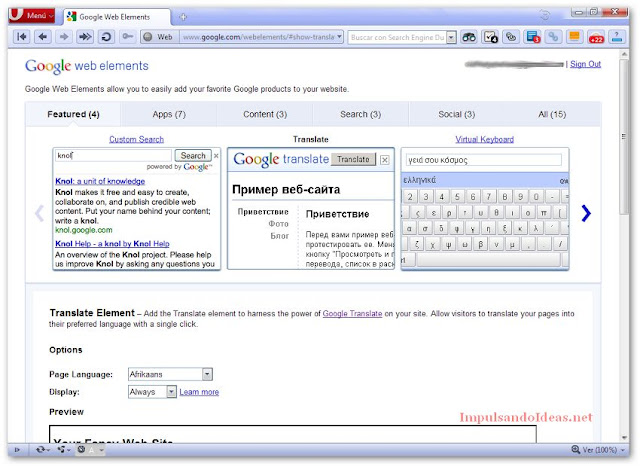The image size is (640, 467).
Task: Switch to the Content (3) tab
Action: coord(265,114)
